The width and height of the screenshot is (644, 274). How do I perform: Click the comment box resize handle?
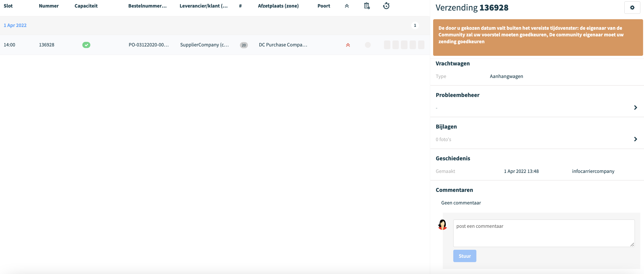(x=632, y=244)
